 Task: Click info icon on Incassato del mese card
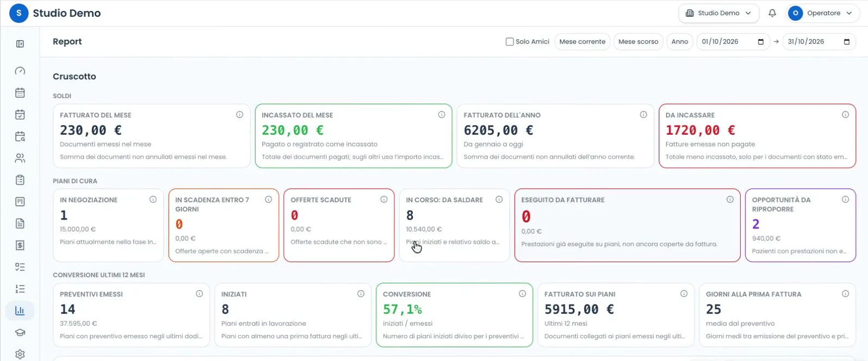tap(442, 115)
